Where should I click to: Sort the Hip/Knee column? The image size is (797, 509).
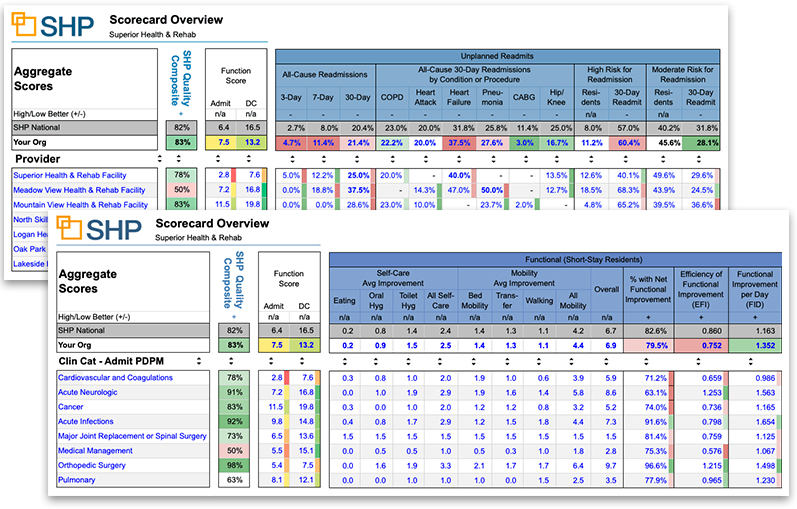pos(557,159)
